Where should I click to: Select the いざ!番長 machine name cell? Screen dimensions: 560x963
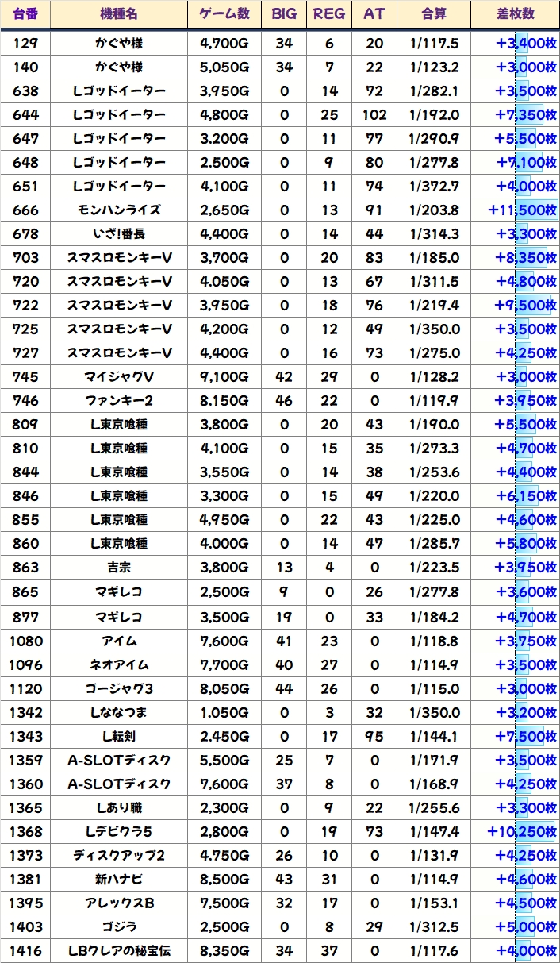click(119, 234)
